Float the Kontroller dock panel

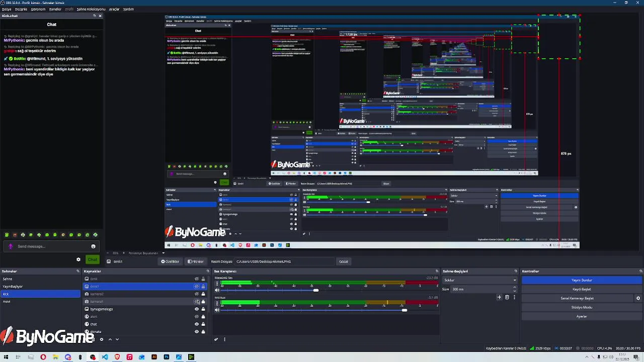[640, 271]
